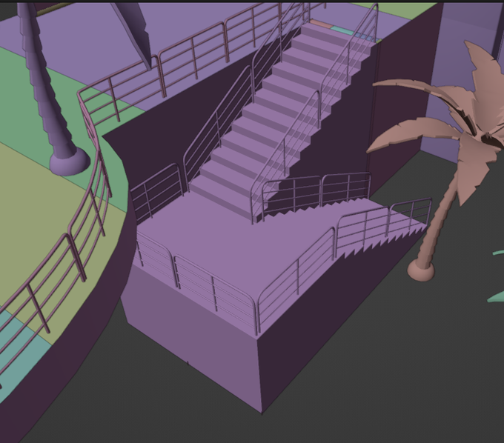Select the small teal tile at stair top
Viewport: 504px width, 443px height.
[x=343, y=30]
